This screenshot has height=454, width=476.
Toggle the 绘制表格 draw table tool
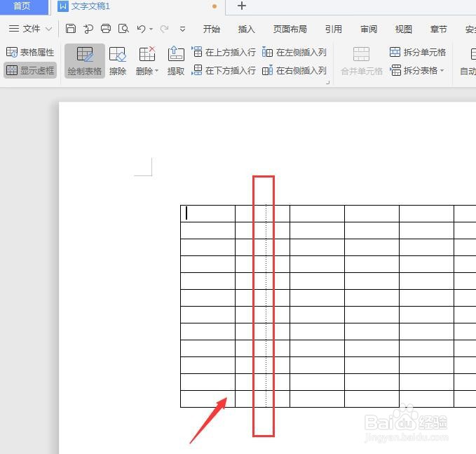(x=85, y=61)
